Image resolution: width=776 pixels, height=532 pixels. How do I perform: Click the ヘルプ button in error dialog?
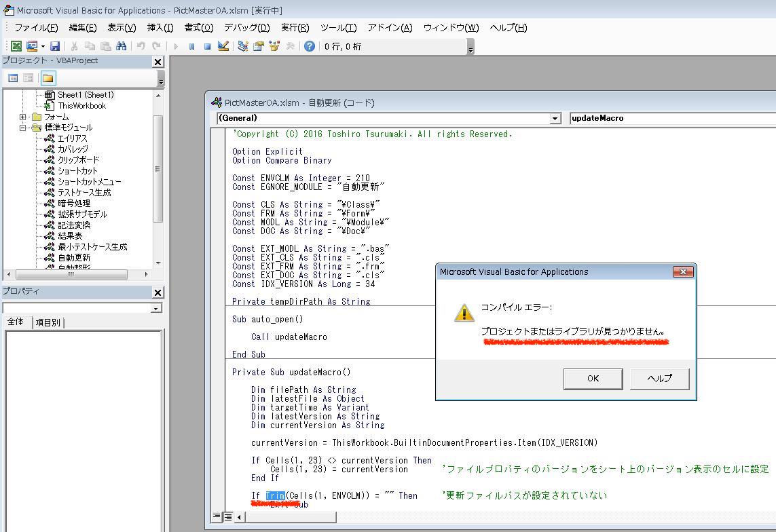(x=659, y=379)
